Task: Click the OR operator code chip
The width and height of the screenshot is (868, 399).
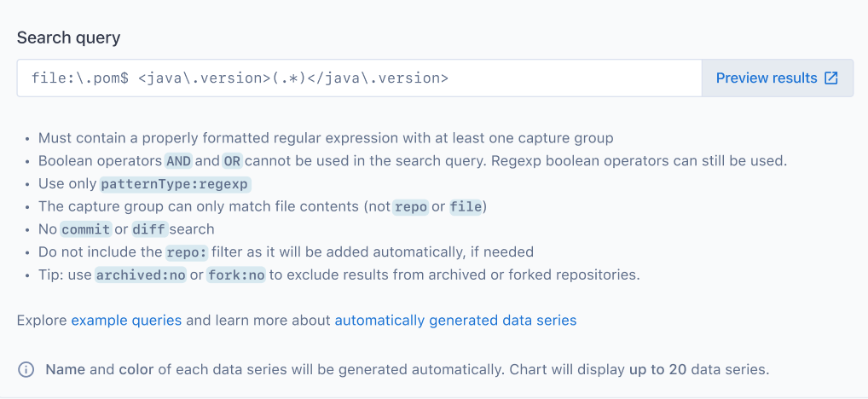Action: [x=232, y=160]
